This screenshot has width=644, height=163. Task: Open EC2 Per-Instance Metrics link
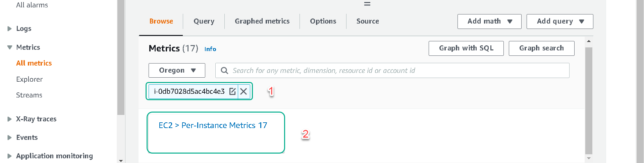coord(213,125)
